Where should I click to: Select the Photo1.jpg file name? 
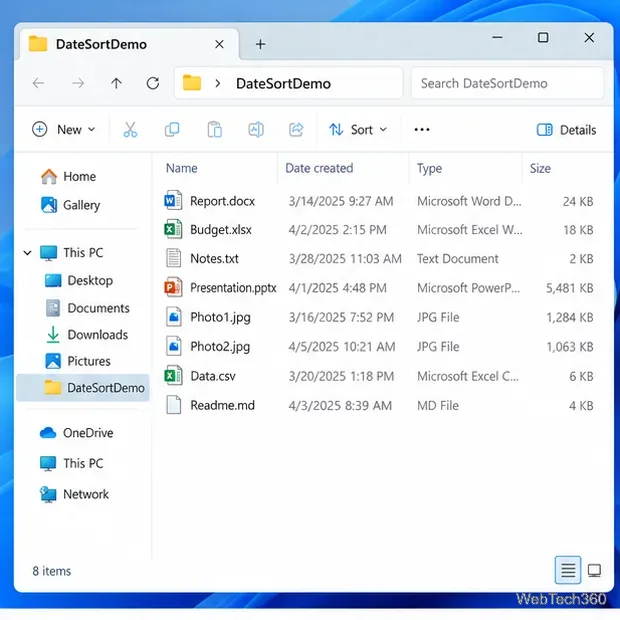pyautogui.click(x=220, y=317)
